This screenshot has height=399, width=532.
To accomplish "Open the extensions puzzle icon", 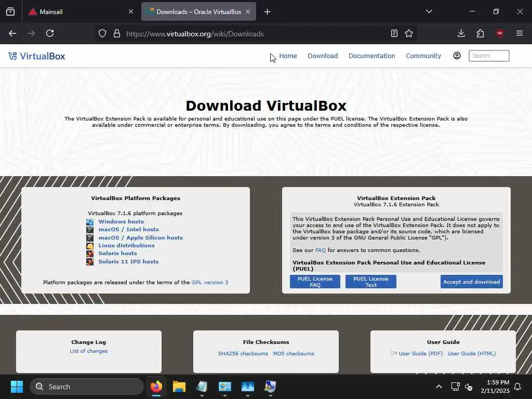I will coord(480,33).
